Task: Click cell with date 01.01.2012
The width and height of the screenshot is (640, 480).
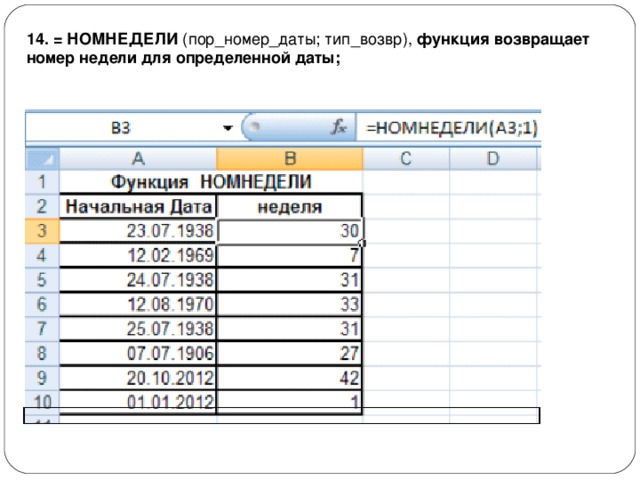Action: point(138,402)
